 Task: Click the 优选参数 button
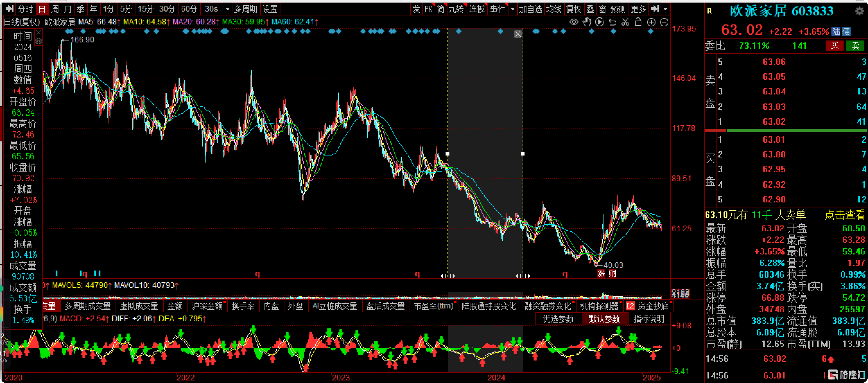pyautogui.click(x=558, y=319)
